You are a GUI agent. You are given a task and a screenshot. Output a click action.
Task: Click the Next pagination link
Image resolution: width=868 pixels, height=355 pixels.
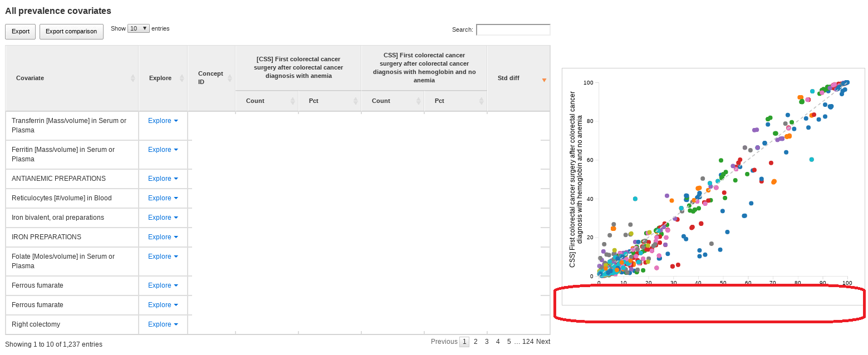[543, 341]
